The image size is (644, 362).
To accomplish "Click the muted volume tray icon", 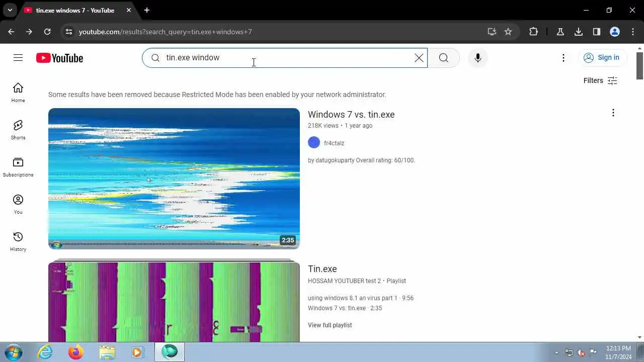I will (581, 352).
